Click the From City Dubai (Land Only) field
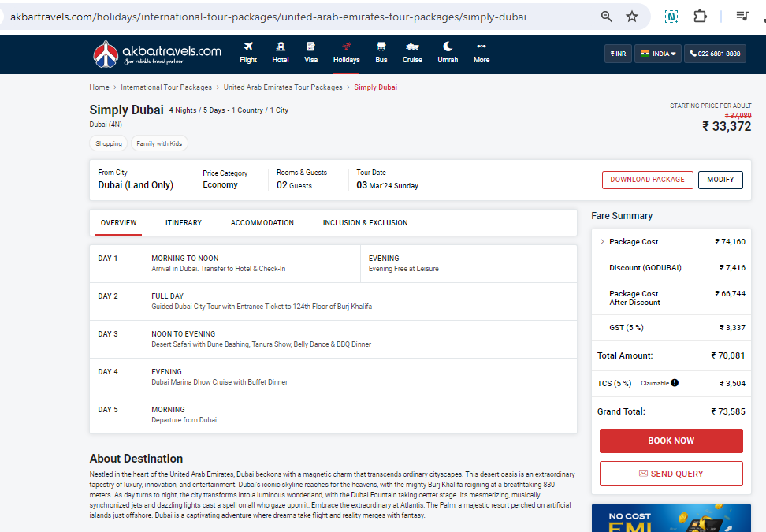 (x=136, y=179)
